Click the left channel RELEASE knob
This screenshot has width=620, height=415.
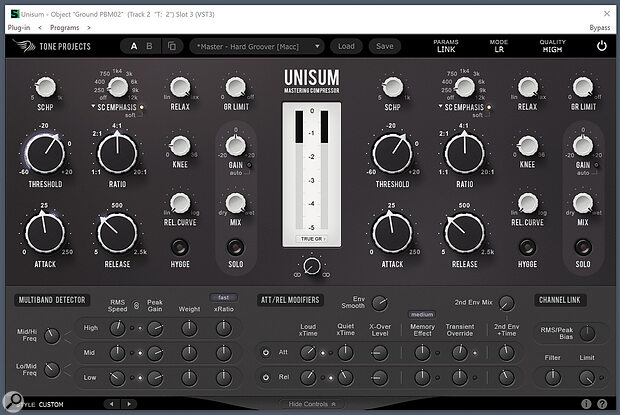tap(117, 233)
